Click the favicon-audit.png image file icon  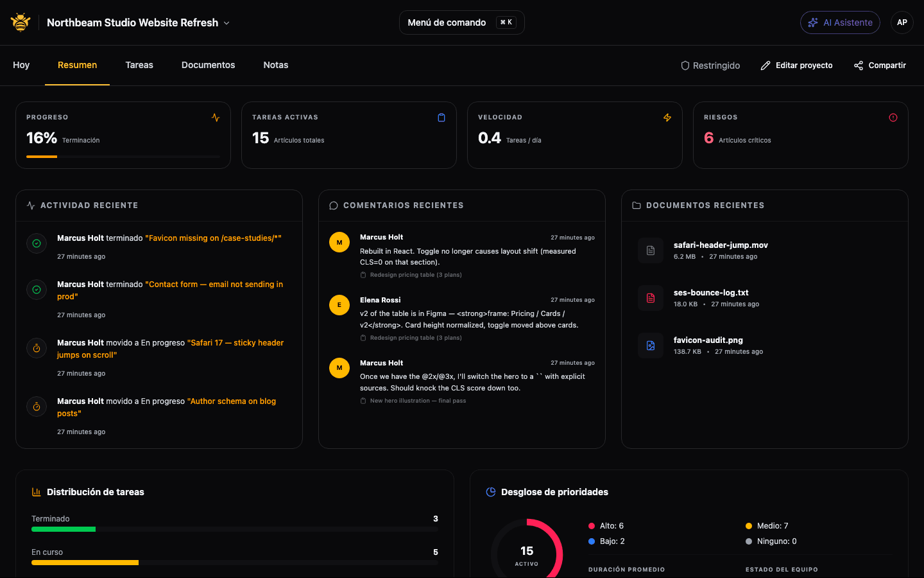pos(651,346)
